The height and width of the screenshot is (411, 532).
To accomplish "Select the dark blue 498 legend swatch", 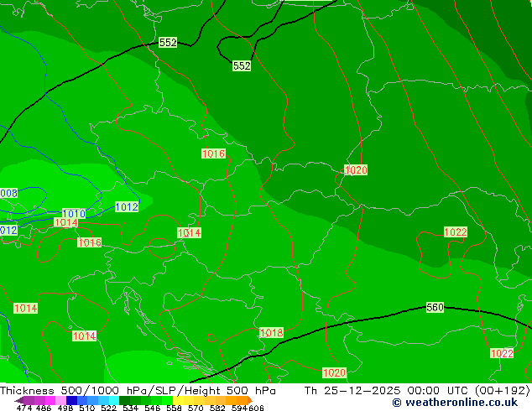I will pos(71,400).
